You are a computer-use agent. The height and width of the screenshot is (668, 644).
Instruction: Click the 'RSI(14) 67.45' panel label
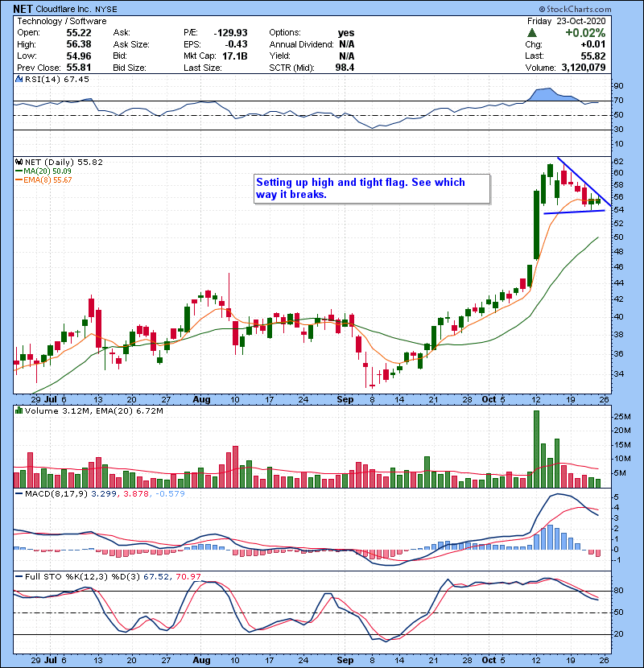coord(56,79)
